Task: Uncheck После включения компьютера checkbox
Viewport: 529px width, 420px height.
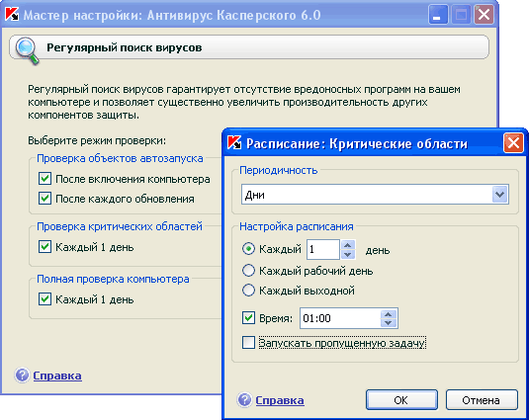Action: [44, 179]
